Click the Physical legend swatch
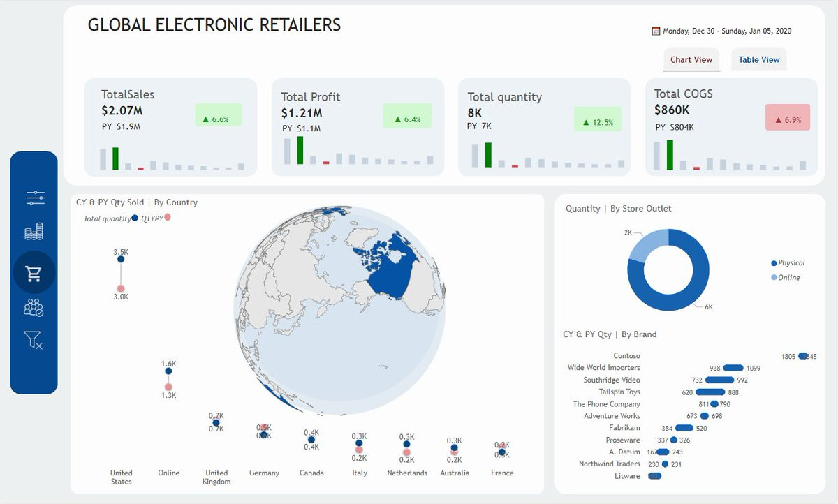 tap(774, 263)
